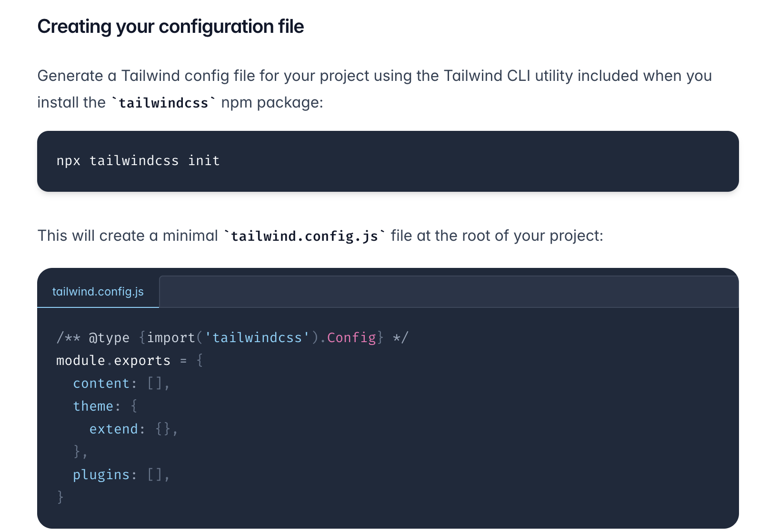The height and width of the screenshot is (532, 779).
Task: Click the final closing brace of config
Action: (x=60, y=497)
